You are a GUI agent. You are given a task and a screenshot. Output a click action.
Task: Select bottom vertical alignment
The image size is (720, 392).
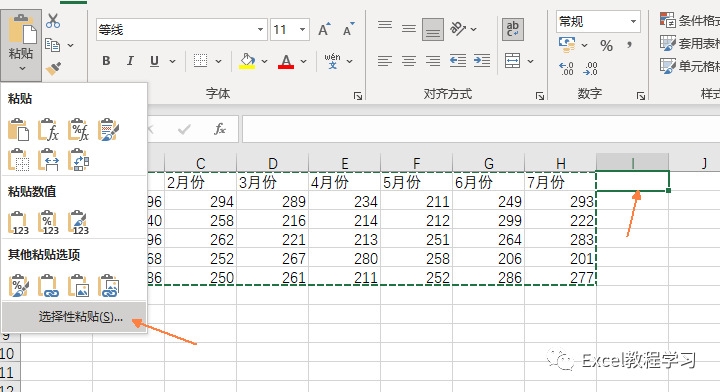coord(433,30)
